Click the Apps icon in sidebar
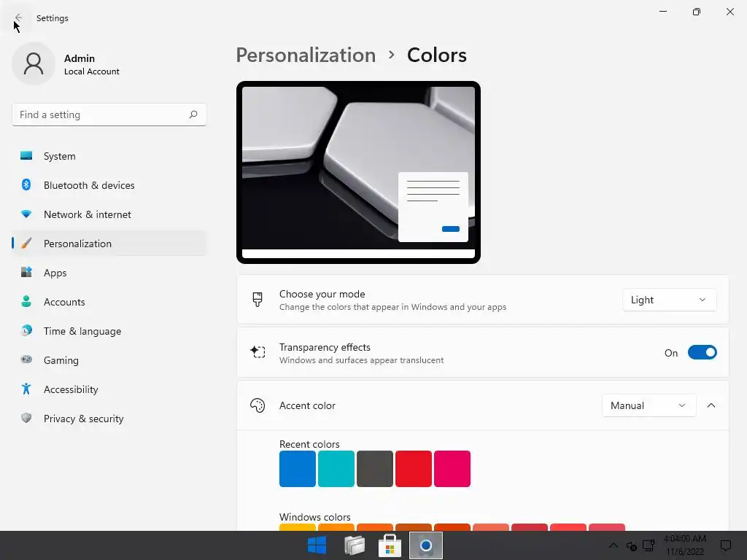This screenshot has height=560, width=747. [26, 273]
